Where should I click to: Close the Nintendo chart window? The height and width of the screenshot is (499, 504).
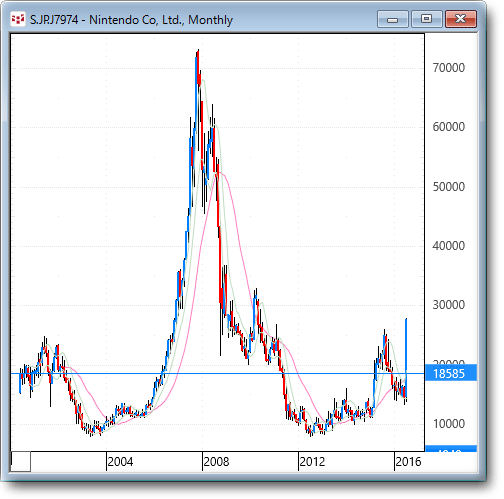coord(461,19)
